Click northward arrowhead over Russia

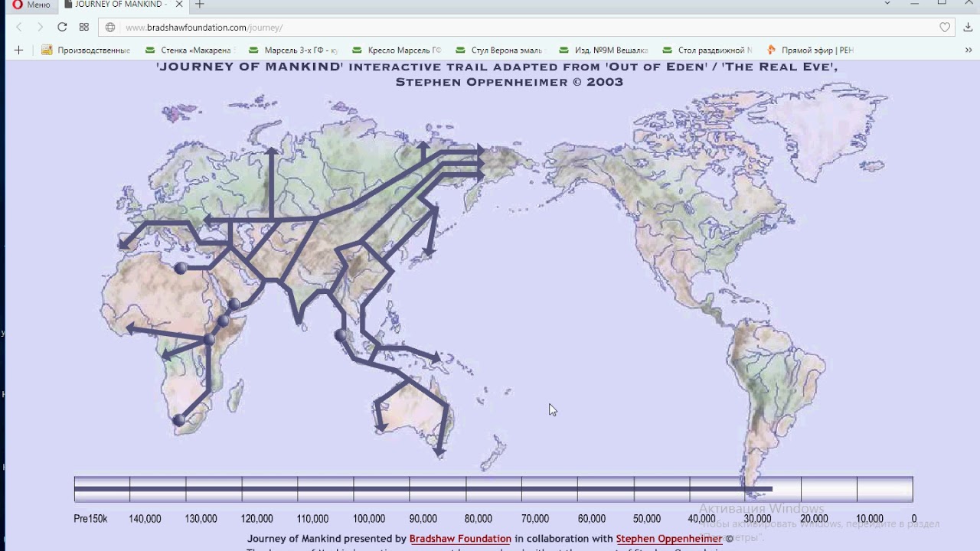point(271,152)
